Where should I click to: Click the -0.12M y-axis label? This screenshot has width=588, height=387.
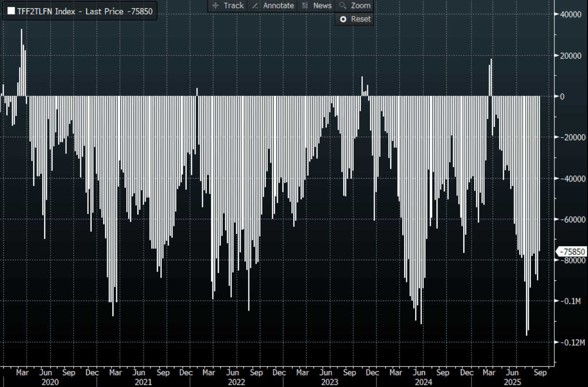[x=571, y=343]
